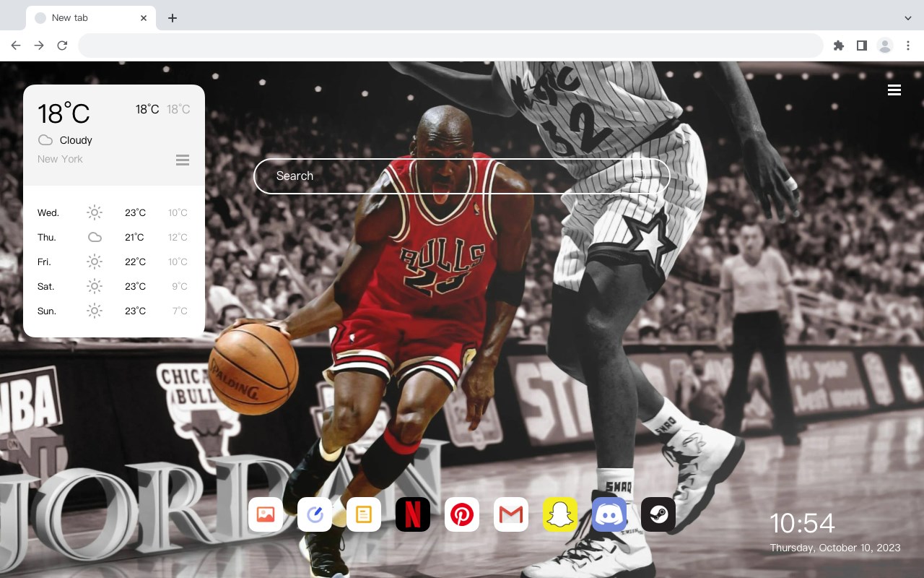Close the New tab tab
This screenshot has width=924, height=578.
pos(144,18)
